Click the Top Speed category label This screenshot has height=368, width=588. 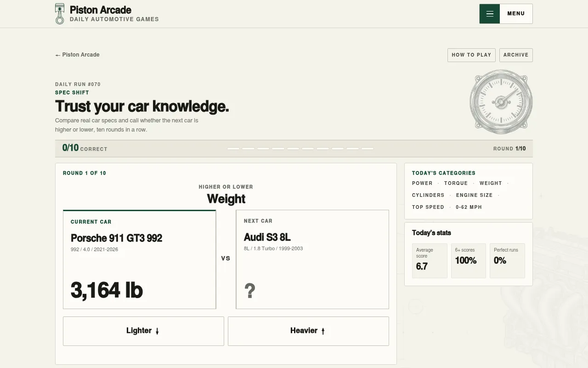(x=428, y=207)
